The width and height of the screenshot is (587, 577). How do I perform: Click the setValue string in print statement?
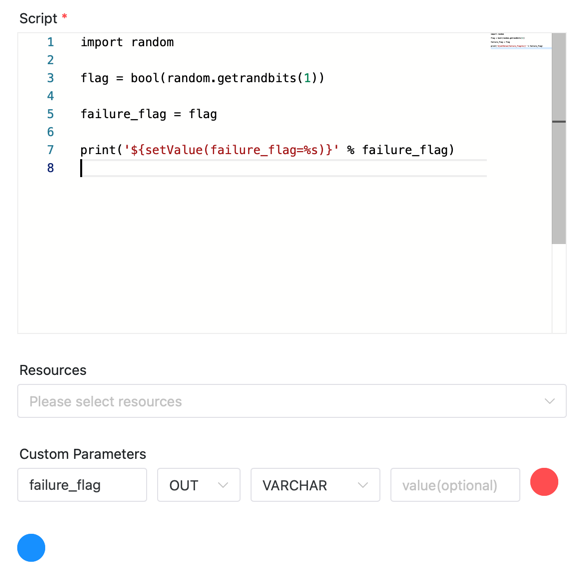pyautogui.click(x=231, y=150)
